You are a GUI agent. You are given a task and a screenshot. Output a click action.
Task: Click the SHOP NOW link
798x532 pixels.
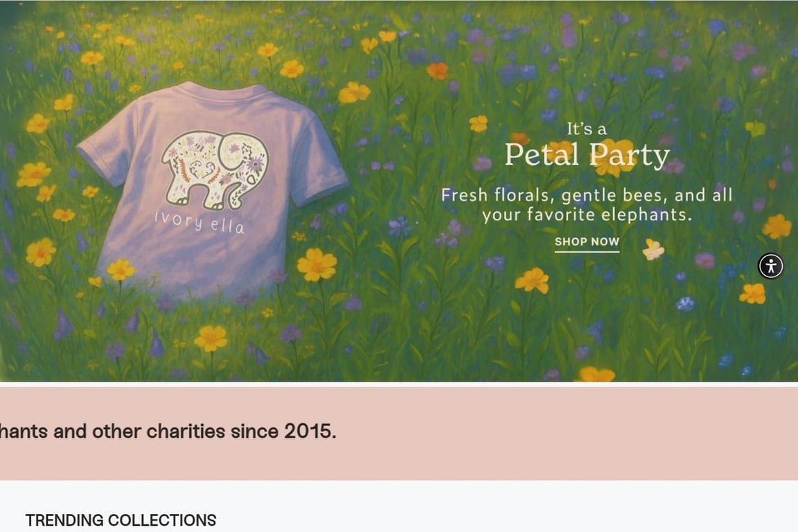pos(587,242)
